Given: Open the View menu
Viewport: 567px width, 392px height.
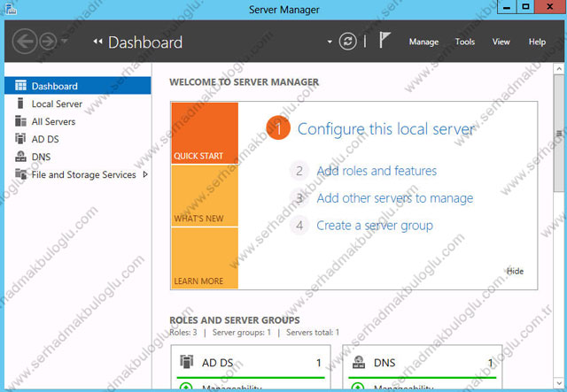Looking at the screenshot, I should pyautogui.click(x=501, y=42).
